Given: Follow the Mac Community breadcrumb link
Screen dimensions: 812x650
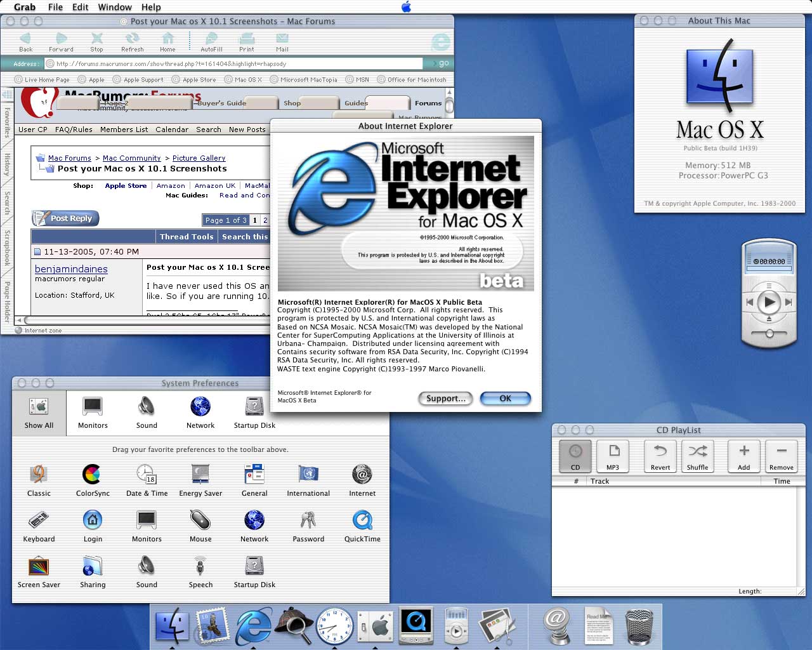Looking at the screenshot, I should [x=132, y=158].
